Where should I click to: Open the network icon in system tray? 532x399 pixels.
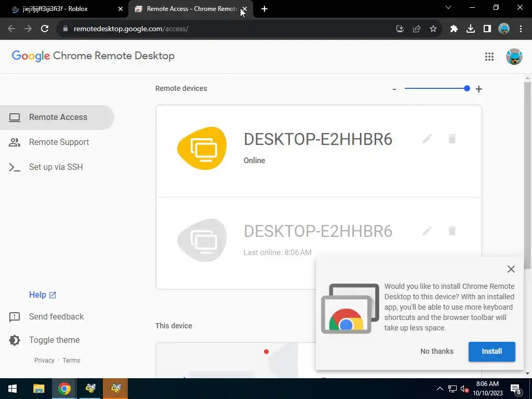point(453,389)
